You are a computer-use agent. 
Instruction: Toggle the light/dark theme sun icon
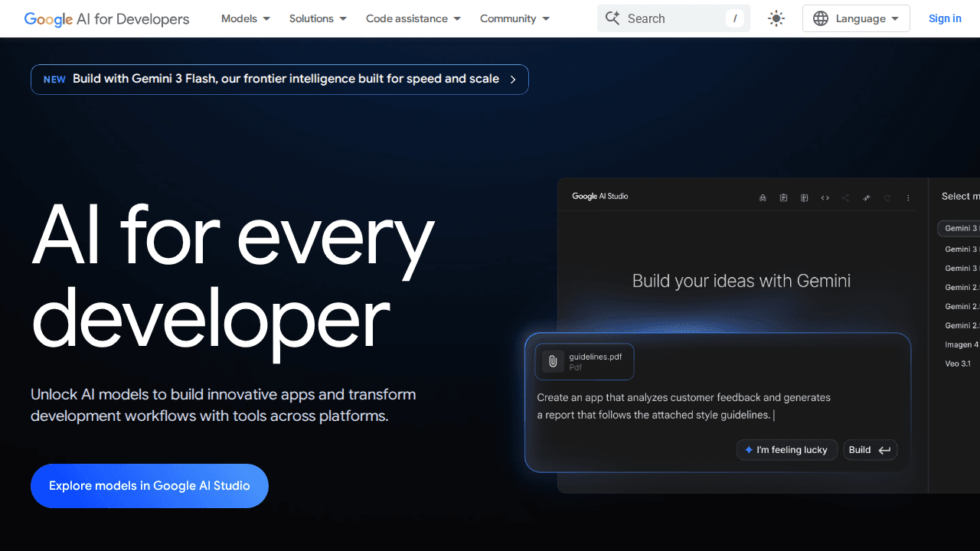pos(776,18)
